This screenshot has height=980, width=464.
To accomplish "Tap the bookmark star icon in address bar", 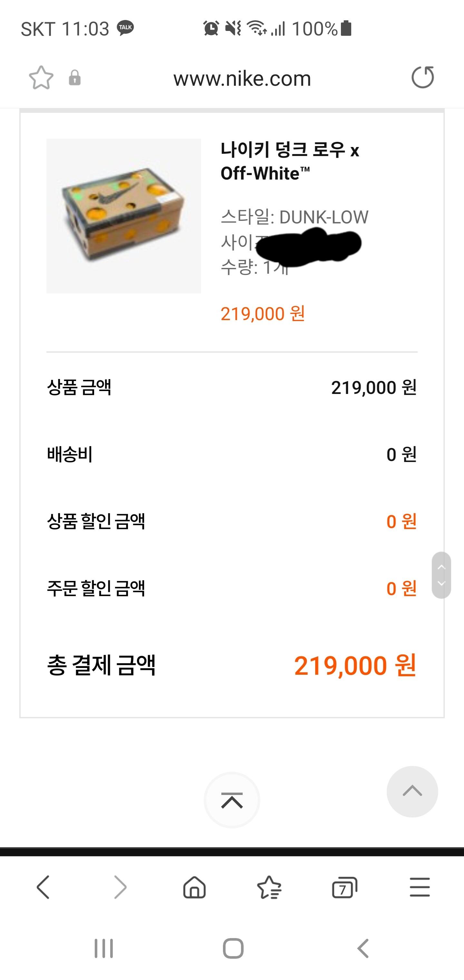I will tap(41, 78).
